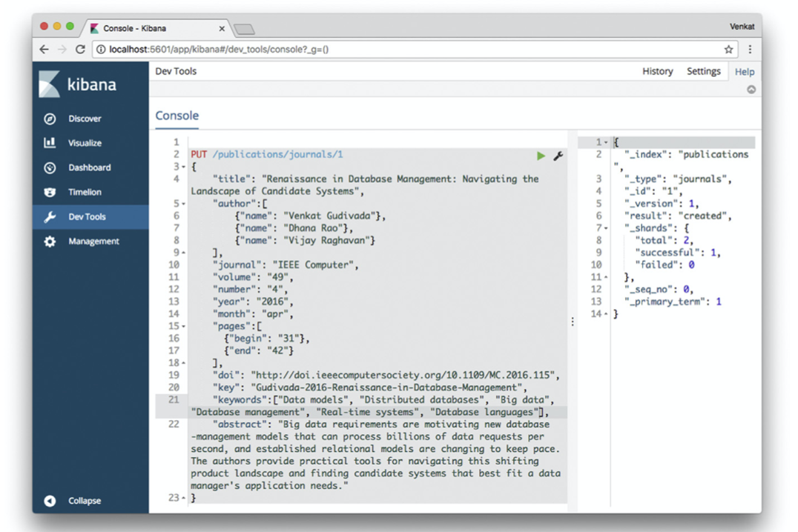The width and height of the screenshot is (798, 532).
Task: Collapse the top nav with the up-arrow circle
Action: (751, 90)
